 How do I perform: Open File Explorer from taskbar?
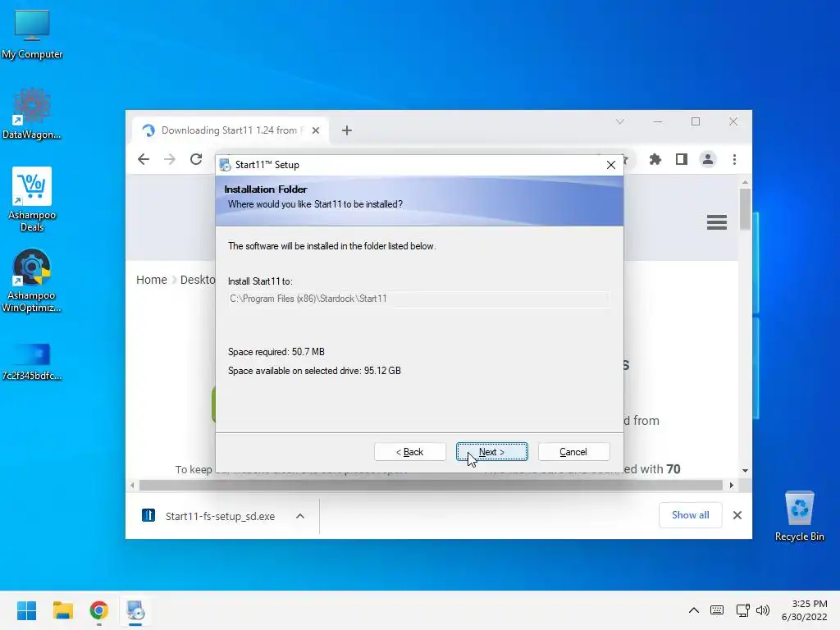62,610
